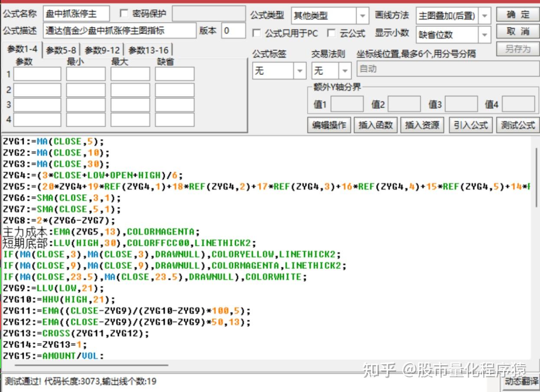Click row 3 缺省 field
The height and width of the screenshot is (392, 540).
(x=175, y=105)
